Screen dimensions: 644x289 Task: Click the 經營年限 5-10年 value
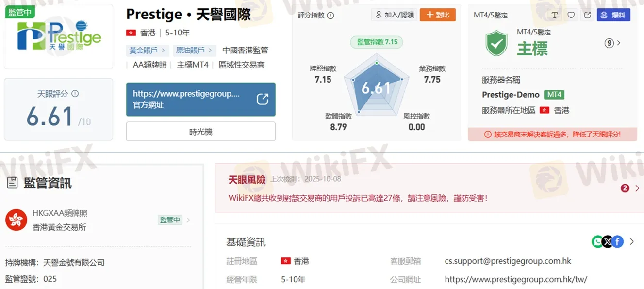pyautogui.click(x=293, y=279)
